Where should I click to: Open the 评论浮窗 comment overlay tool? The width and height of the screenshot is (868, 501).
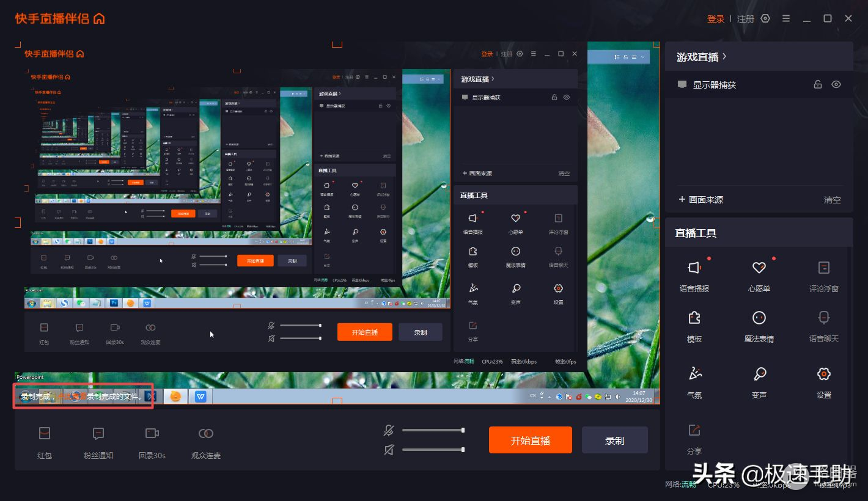pos(824,276)
